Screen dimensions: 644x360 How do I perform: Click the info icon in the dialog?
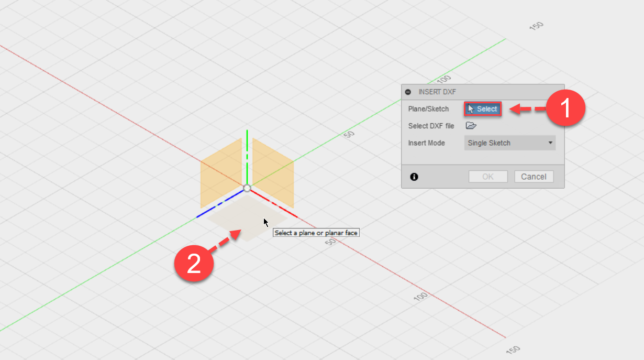(414, 177)
